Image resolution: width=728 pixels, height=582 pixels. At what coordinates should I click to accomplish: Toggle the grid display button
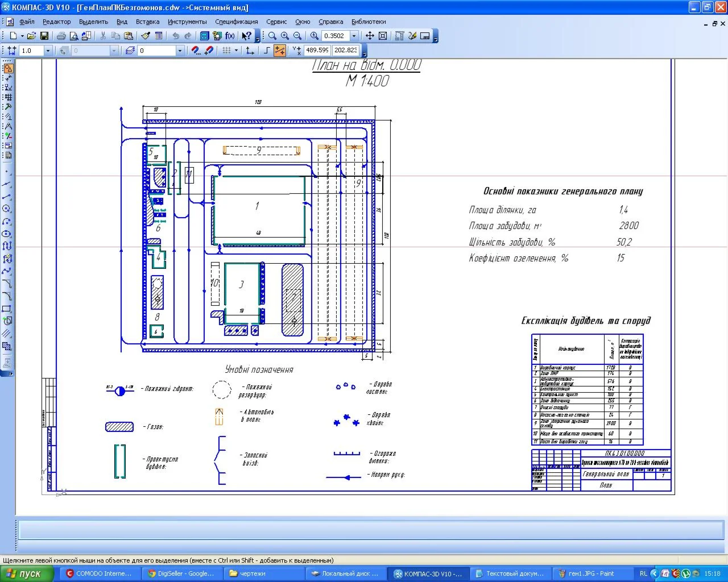click(227, 51)
